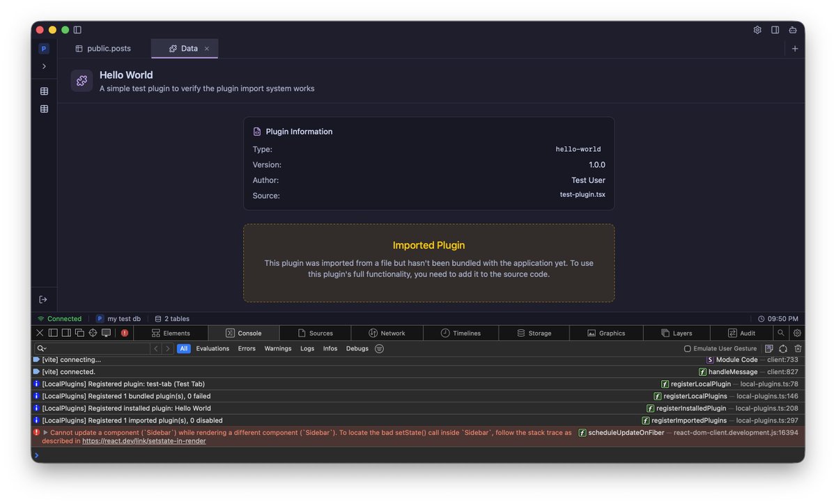Screen dimensions: 836x504
Task: Go to next console filter match
Action: (167, 348)
